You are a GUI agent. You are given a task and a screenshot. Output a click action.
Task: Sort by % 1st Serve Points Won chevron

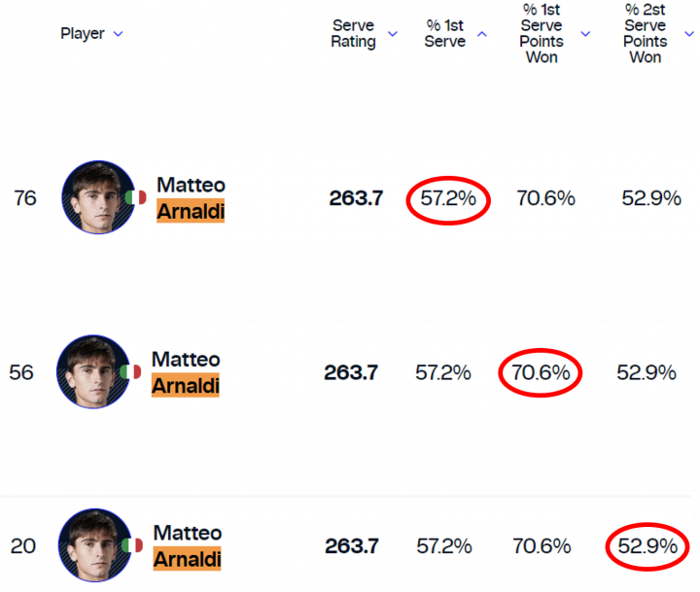click(585, 34)
